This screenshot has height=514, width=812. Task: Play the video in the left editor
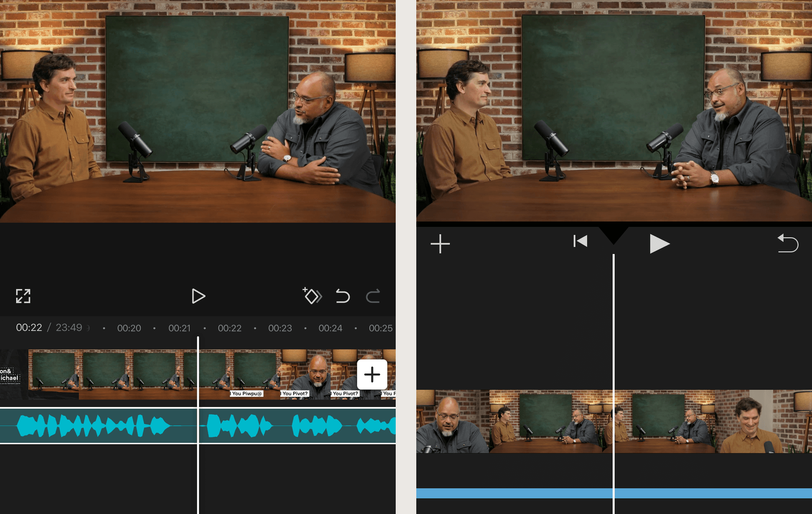(198, 296)
